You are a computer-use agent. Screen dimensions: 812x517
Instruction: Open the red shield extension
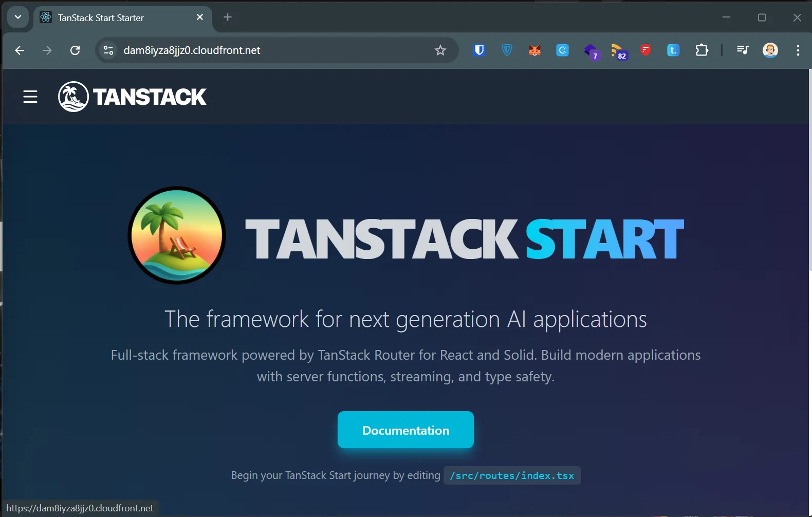pos(645,50)
